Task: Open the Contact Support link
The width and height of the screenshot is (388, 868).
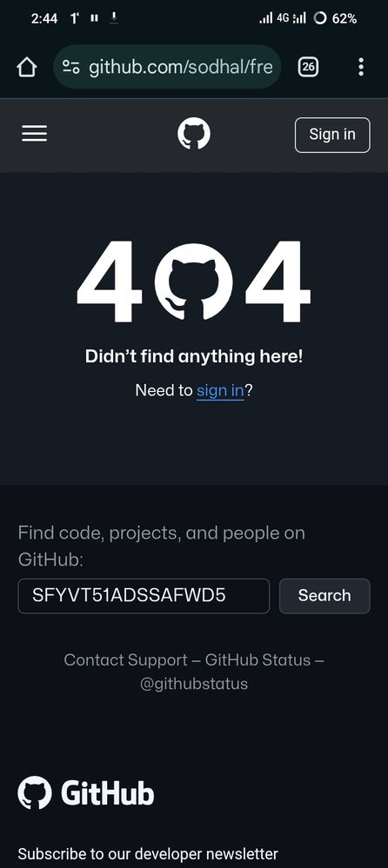Action: 126,659
